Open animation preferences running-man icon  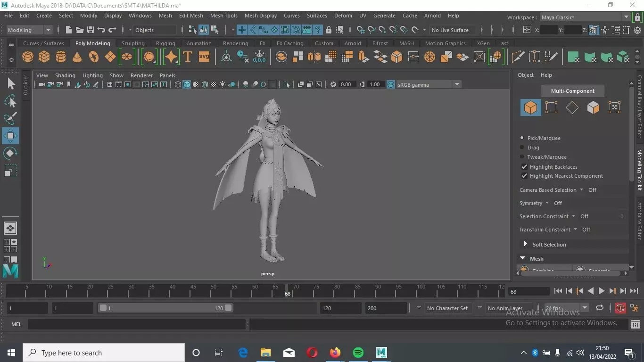pyautogui.click(x=634, y=308)
